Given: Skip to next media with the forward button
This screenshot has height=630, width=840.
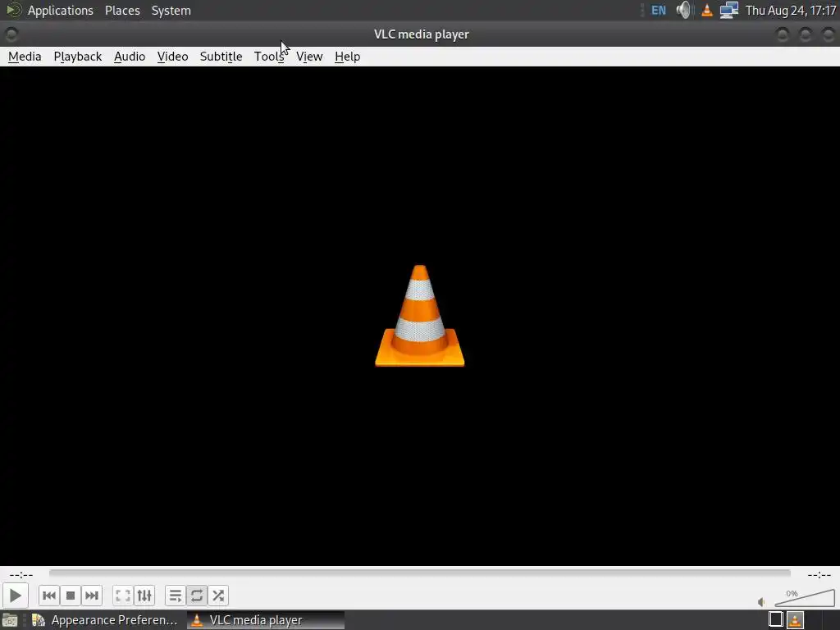Looking at the screenshot, I should (92, 596).
